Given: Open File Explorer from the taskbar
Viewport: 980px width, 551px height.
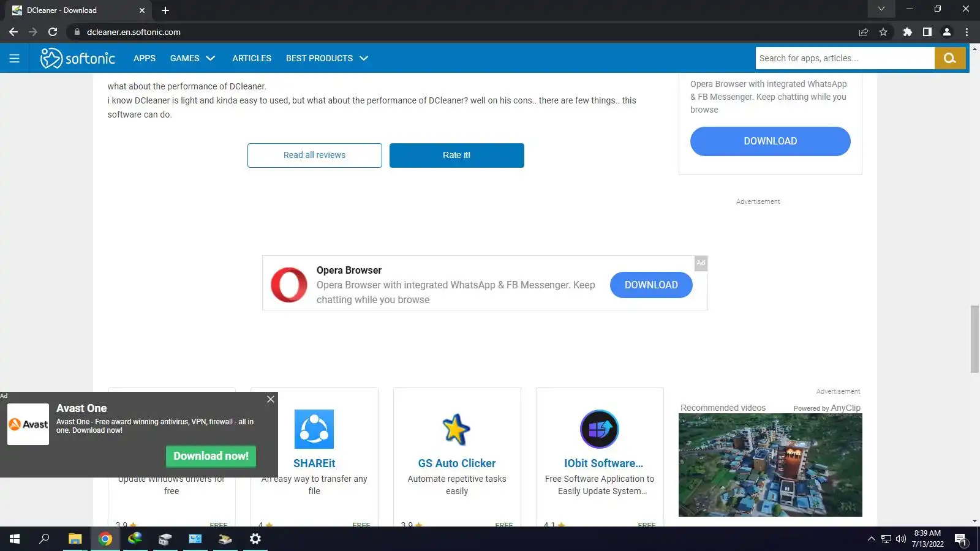Looking at the screenshot, I should pyautogui.click(x=75, y=539).
